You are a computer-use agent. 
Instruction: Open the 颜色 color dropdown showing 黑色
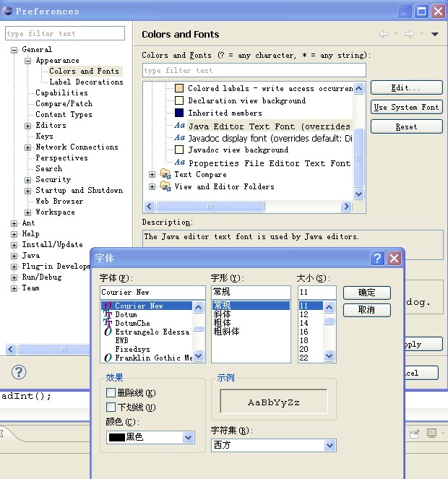pyautogui.click(x=189, y=437)
